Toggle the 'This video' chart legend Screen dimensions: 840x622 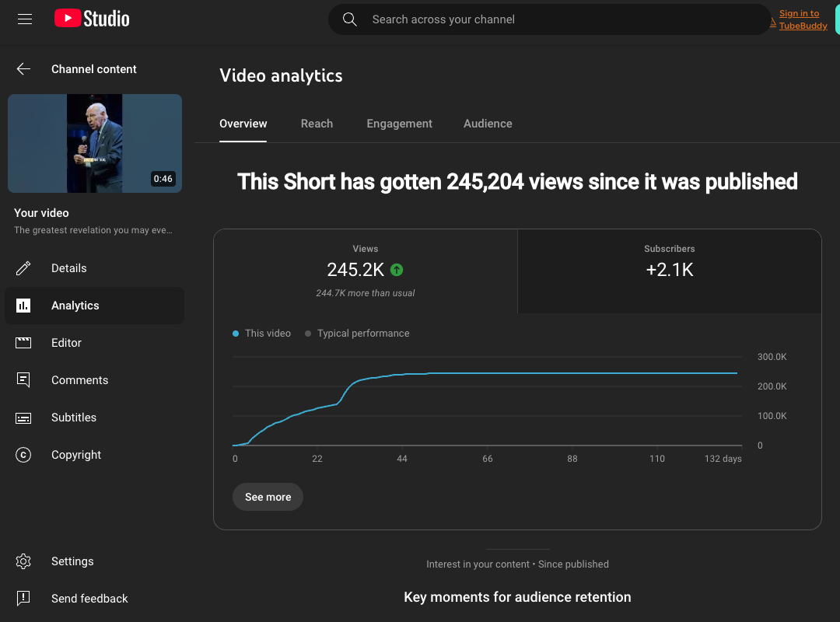point(261,333)
